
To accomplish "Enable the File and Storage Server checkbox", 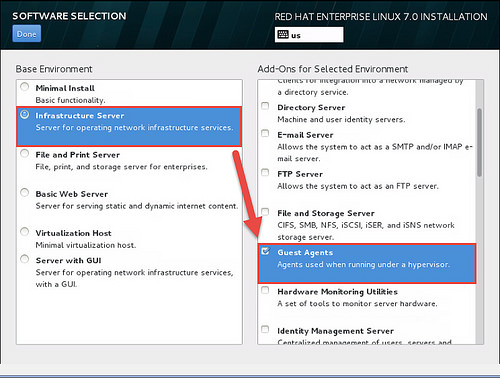I will click(x=265, y=212).
